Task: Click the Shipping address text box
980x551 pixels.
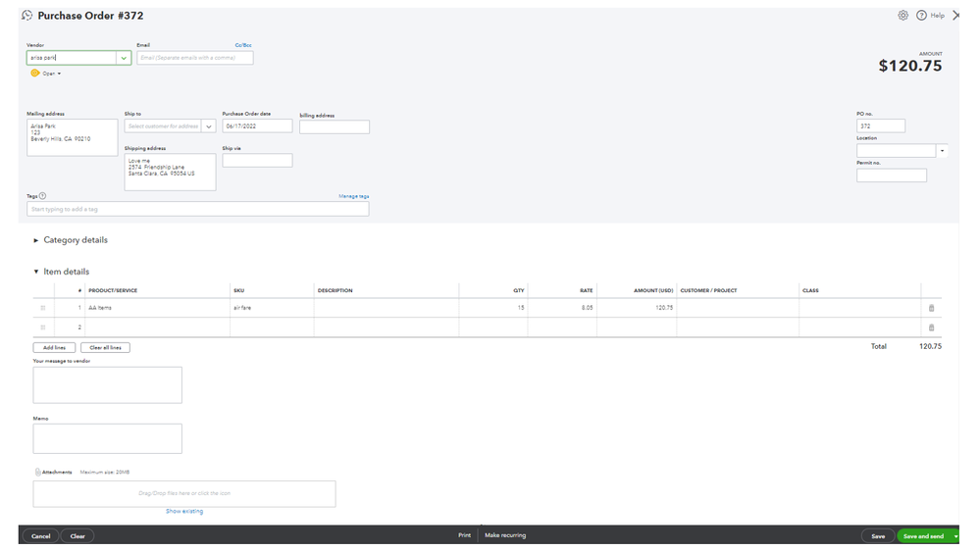Action: point(170,172)
